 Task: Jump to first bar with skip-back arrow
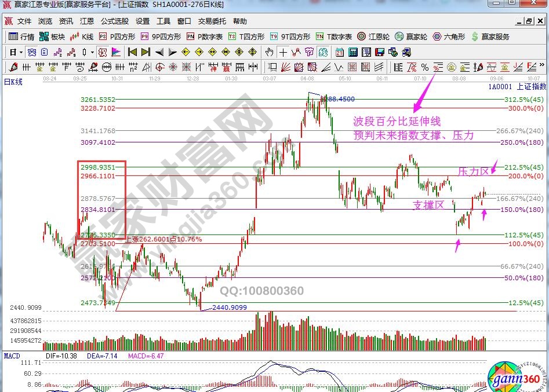point(132,52)
